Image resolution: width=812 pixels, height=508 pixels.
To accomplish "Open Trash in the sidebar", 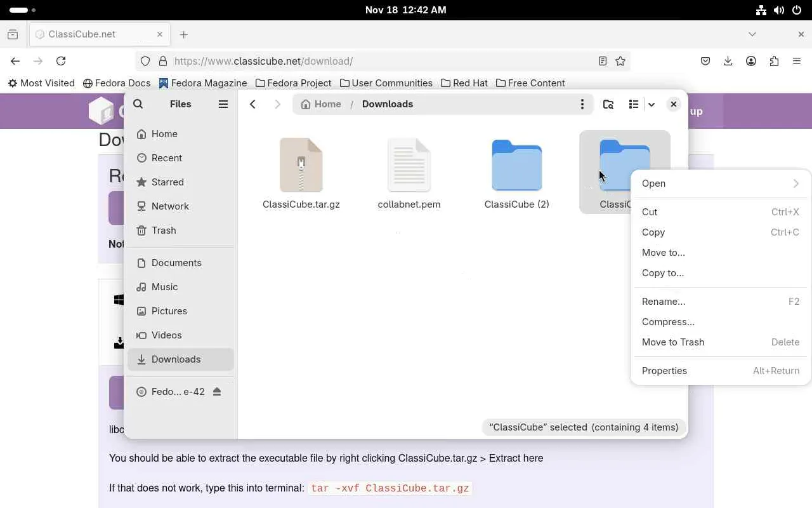I will (x=181, y=231).
